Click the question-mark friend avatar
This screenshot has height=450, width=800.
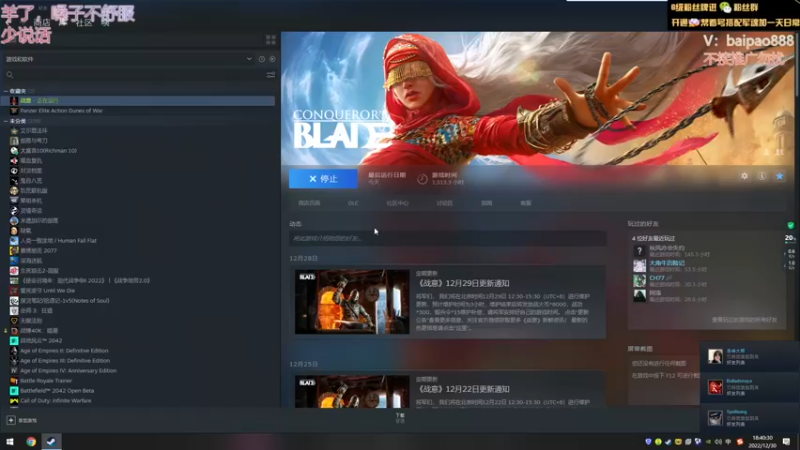639,251
